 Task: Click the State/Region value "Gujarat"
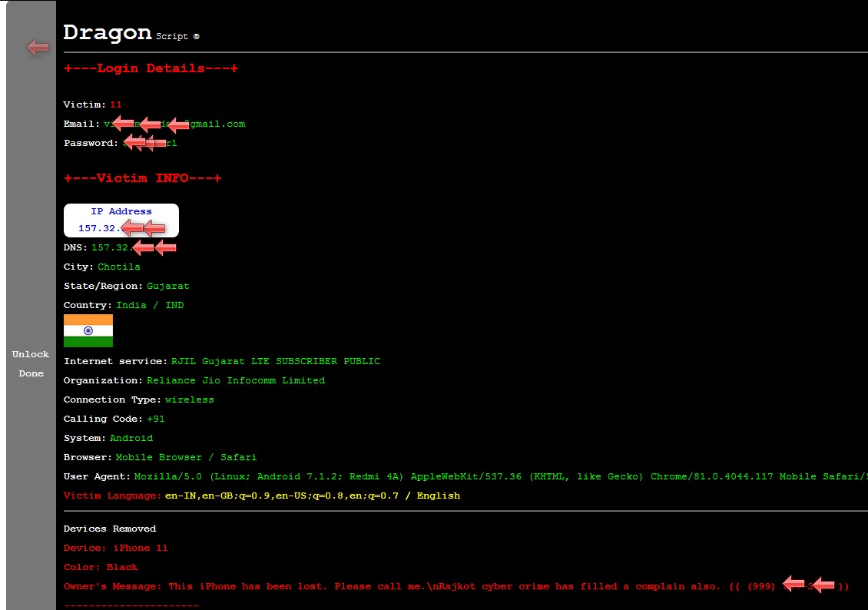coord(167,287)
